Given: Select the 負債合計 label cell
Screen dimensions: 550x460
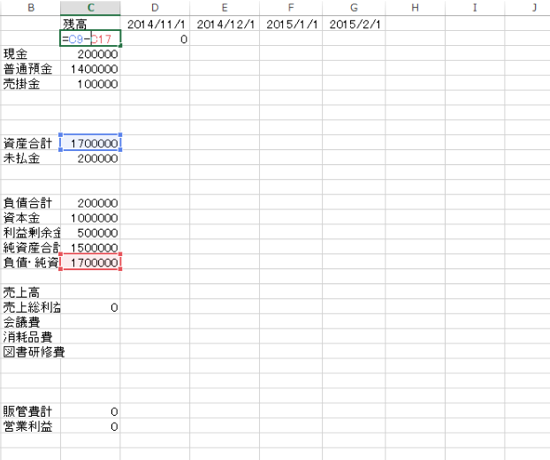Looking at the screenshot, I should pyautogui.click(x=31, y=202).
